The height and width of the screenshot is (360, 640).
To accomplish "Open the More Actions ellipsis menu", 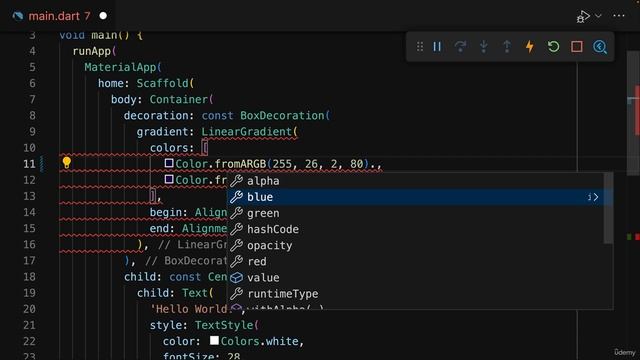I will click(x=619, y=16).
